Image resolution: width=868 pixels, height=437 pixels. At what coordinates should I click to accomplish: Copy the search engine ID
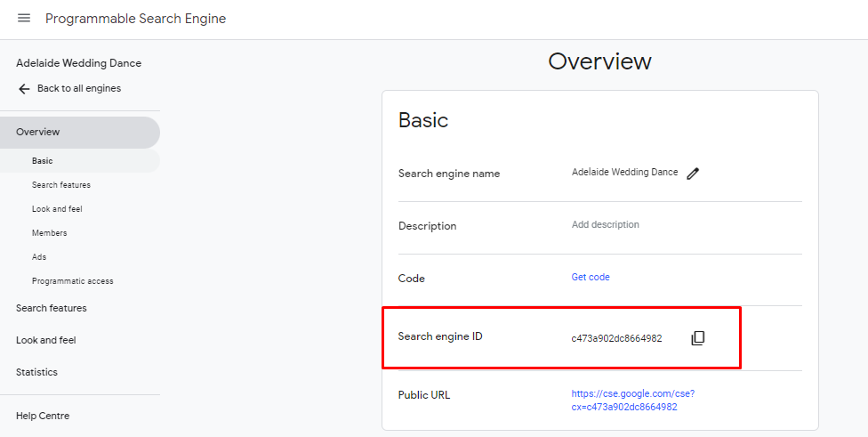point(698,338)
